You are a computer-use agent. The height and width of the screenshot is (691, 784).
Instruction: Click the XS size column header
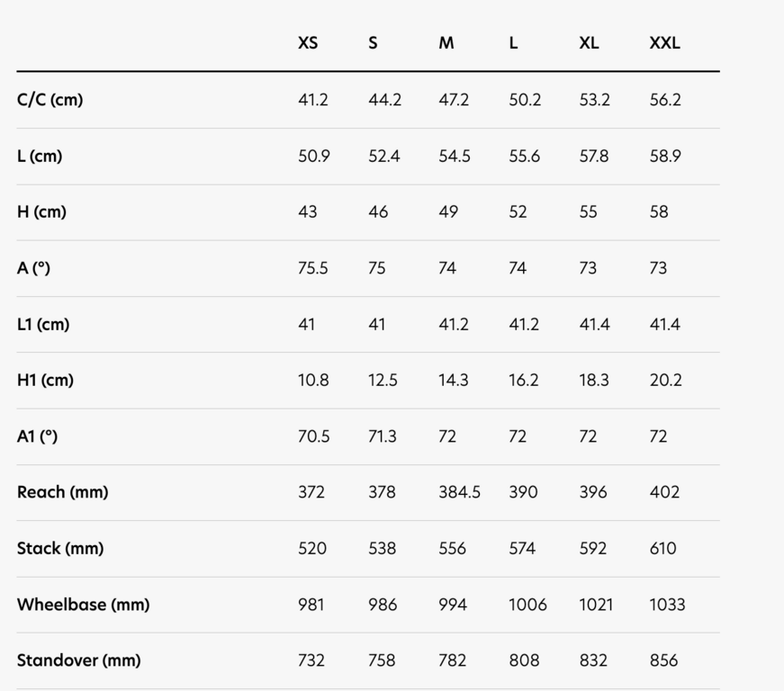pyautogui.click(x=308, y=43)
